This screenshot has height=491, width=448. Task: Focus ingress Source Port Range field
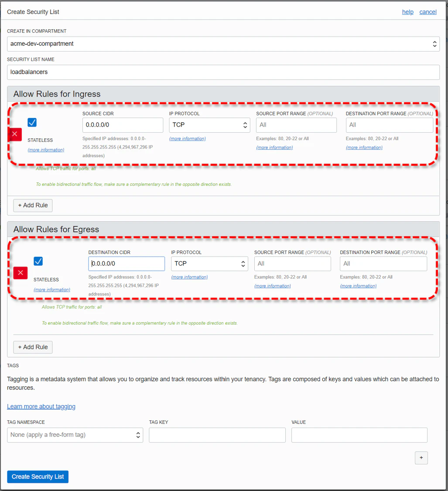[296, 125]
